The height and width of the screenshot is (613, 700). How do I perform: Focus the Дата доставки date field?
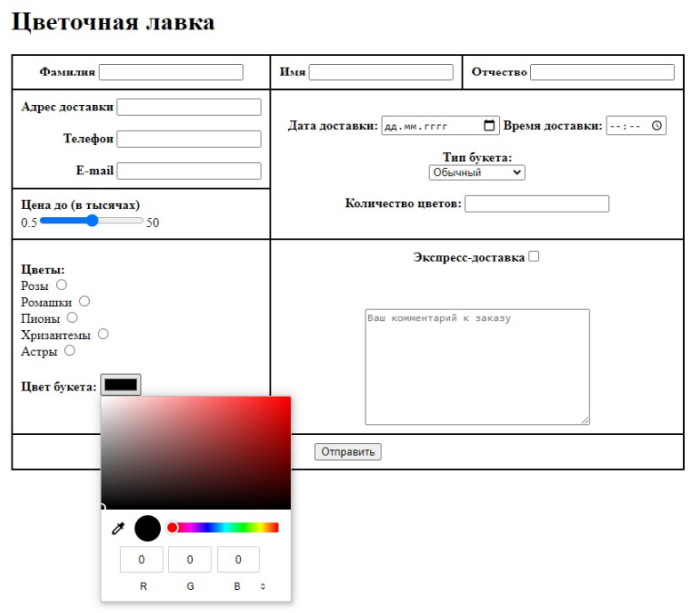pos(440,125)
